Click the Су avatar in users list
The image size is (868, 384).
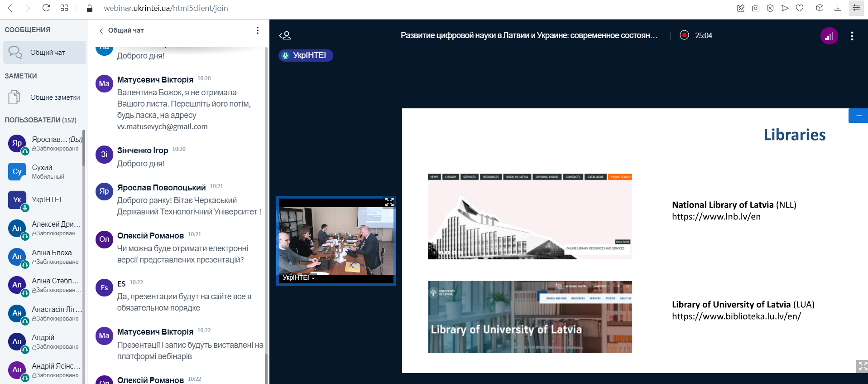(17, 171)
